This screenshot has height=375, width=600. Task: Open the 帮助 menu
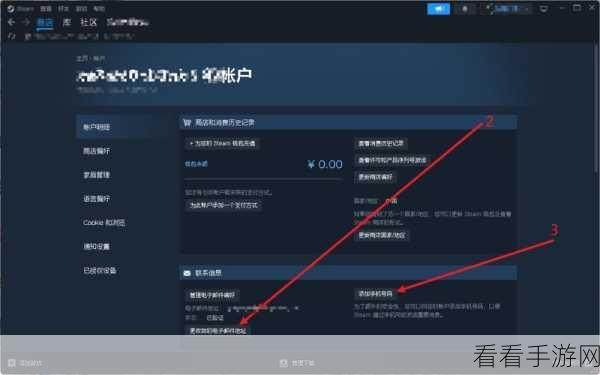(x=99, y=8)
